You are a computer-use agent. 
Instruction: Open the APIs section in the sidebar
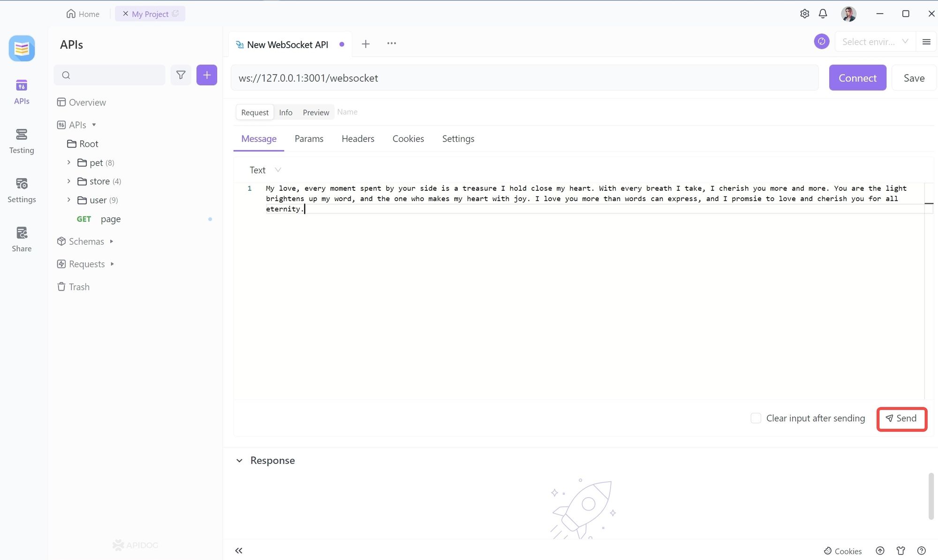click(x=22, y=92)
